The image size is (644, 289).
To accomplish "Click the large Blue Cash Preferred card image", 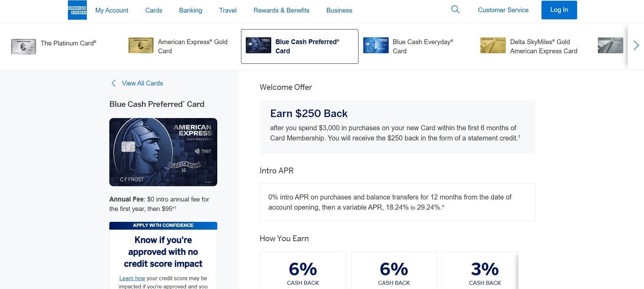I will pos(163,152).
